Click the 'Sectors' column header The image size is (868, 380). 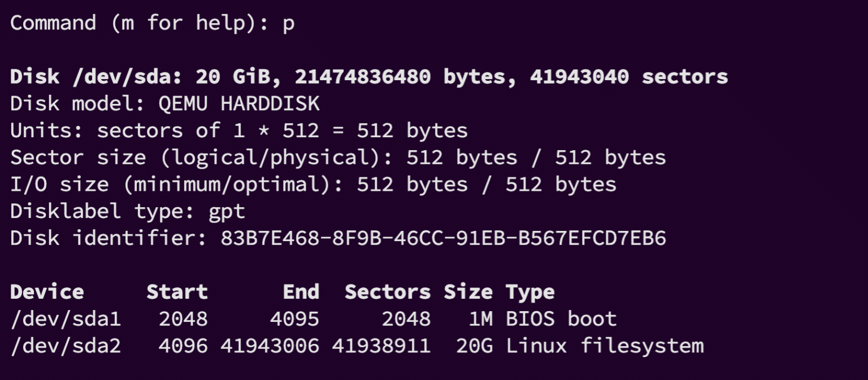click(x=387, y=292)
